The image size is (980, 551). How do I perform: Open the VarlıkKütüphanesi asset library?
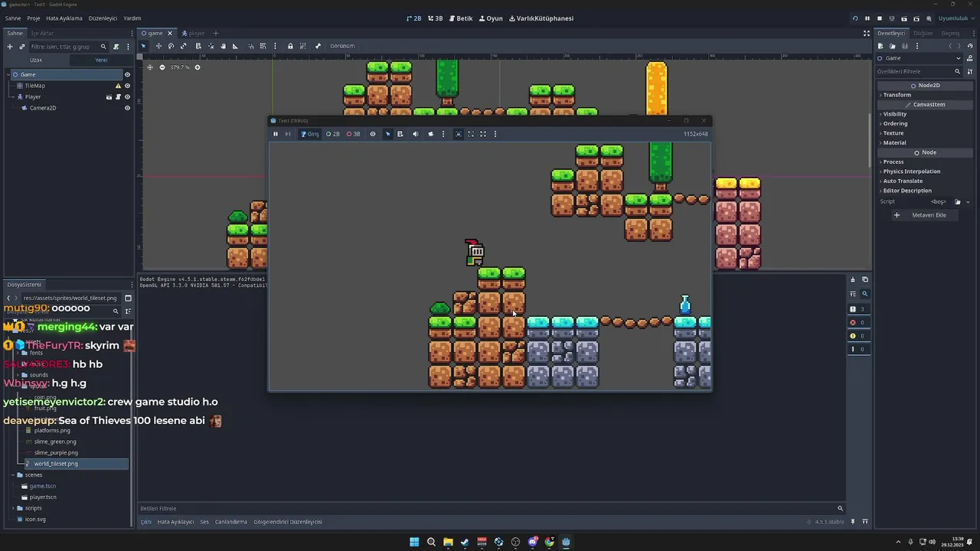coord(541,18)
